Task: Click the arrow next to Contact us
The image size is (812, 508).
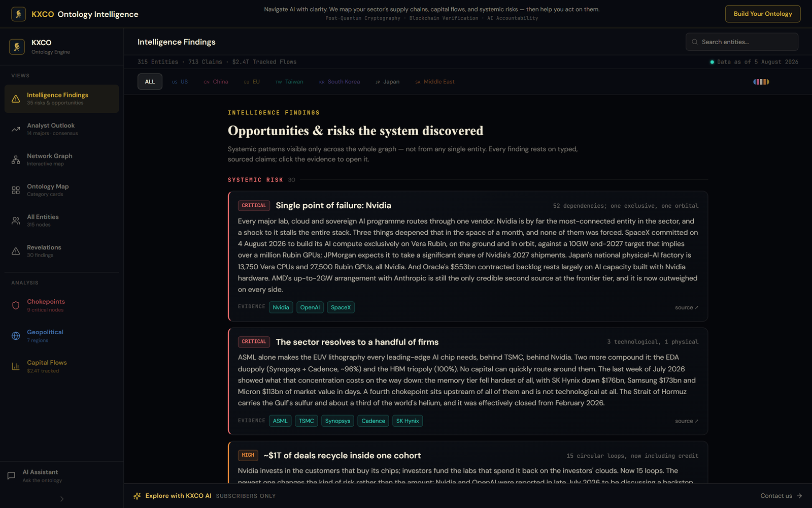Action: (799, 496)
